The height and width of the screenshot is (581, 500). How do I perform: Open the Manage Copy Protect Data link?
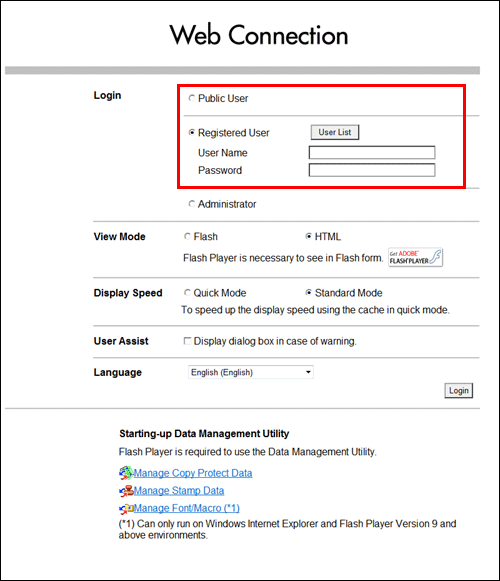click(193, 473)
